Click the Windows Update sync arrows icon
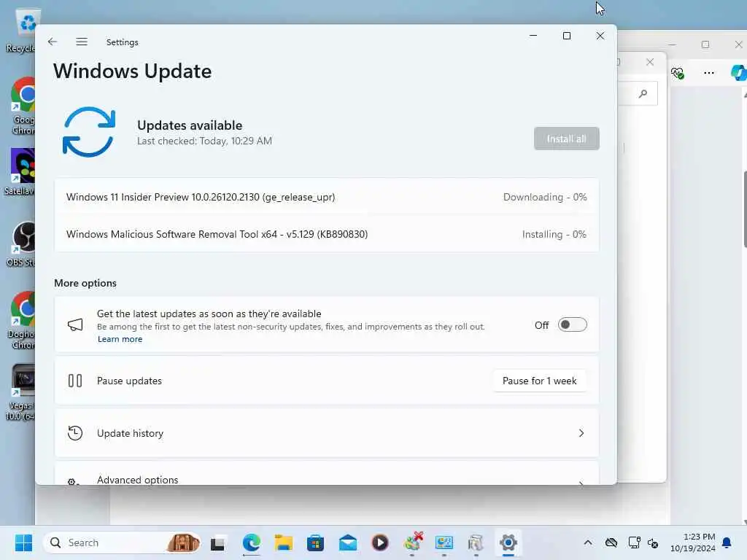The image size is (747, 560). [89, 132]
